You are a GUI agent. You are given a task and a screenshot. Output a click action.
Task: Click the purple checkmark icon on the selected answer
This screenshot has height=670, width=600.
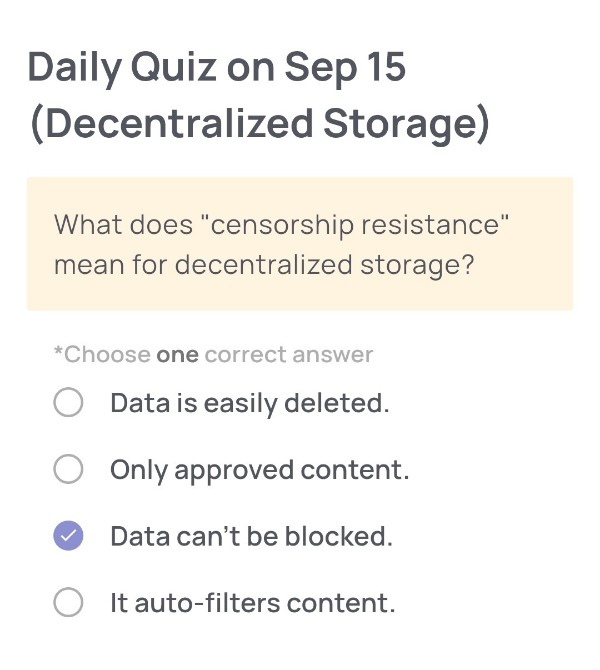pyautogui.click(x=68, y=536)
